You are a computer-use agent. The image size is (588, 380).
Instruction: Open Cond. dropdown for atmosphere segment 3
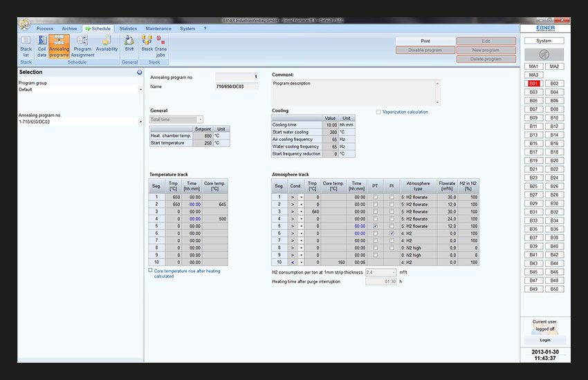coord(301,211)
